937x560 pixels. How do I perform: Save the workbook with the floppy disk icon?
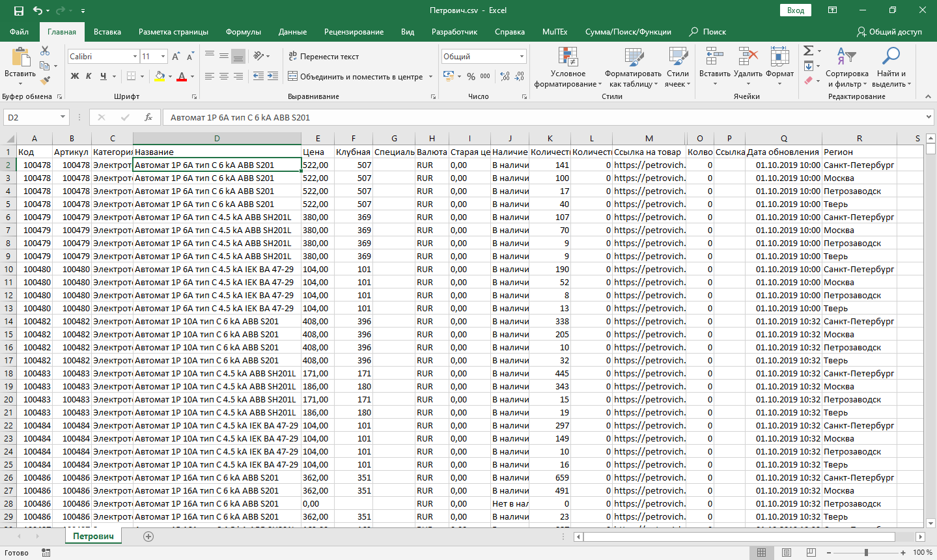[18, 10]
